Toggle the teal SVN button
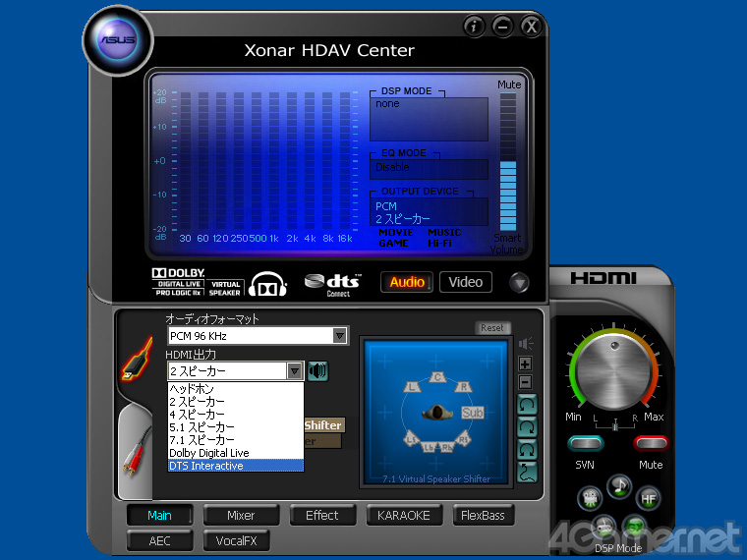747x560 pixels. coord(586,444)
